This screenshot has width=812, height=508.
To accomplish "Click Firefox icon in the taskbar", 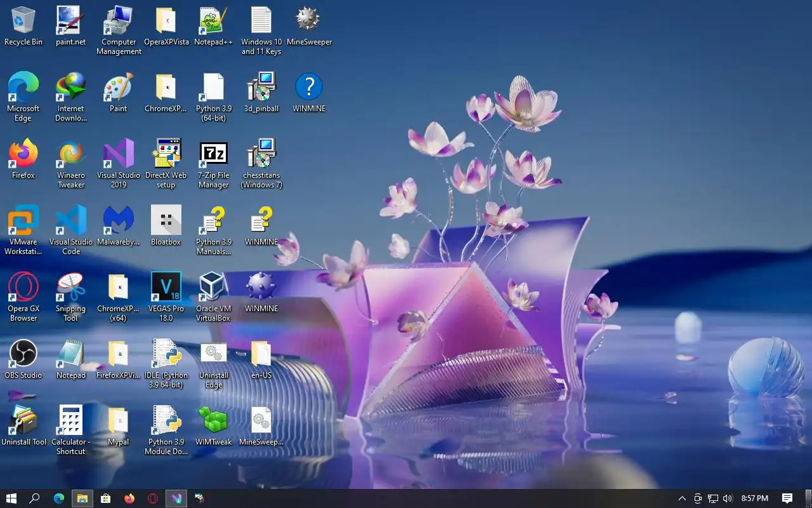I will tap(129, 498).
